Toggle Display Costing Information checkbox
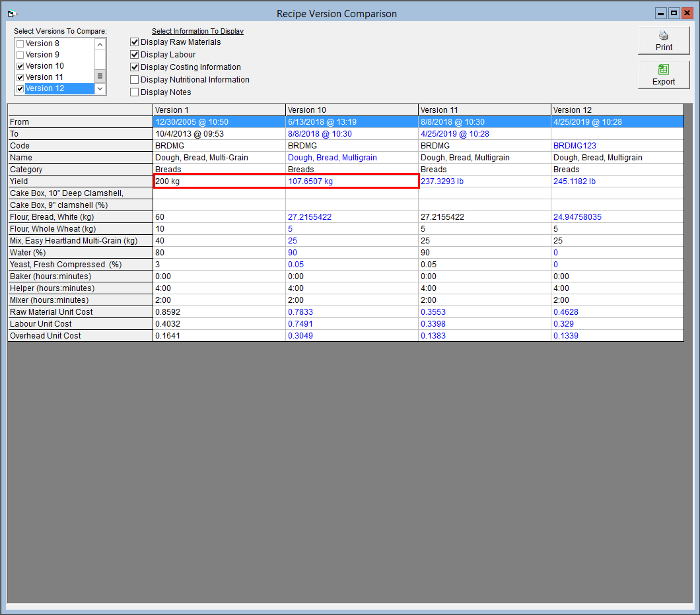 134,67
